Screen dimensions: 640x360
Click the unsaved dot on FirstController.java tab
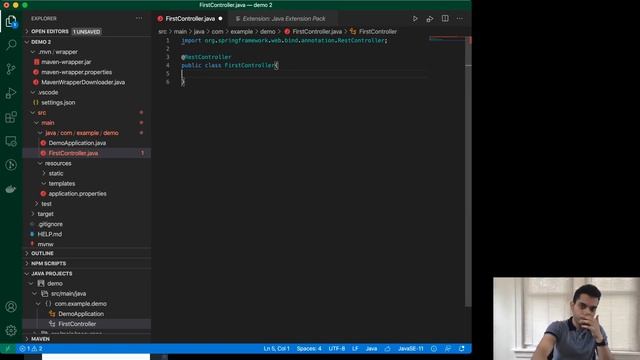220,19
